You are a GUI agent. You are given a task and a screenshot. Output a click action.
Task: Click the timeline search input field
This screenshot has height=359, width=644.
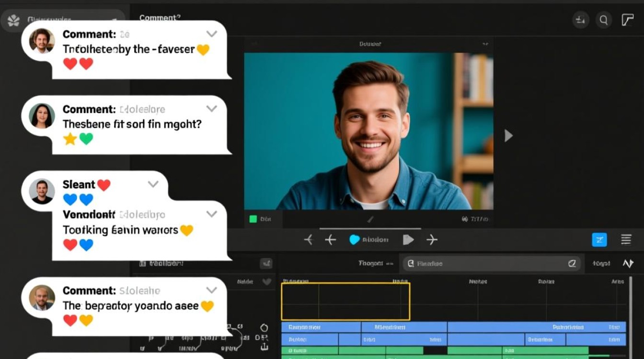pos(491,263)
